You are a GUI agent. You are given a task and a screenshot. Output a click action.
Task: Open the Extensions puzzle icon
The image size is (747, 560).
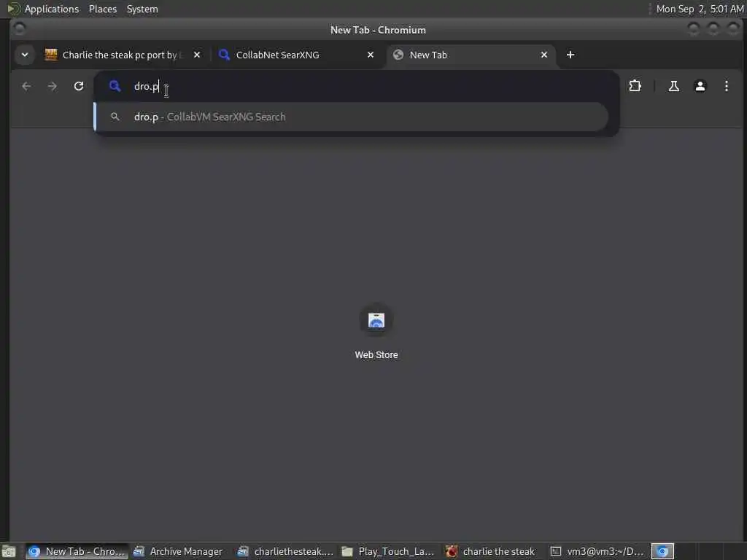tap(635, 86)
